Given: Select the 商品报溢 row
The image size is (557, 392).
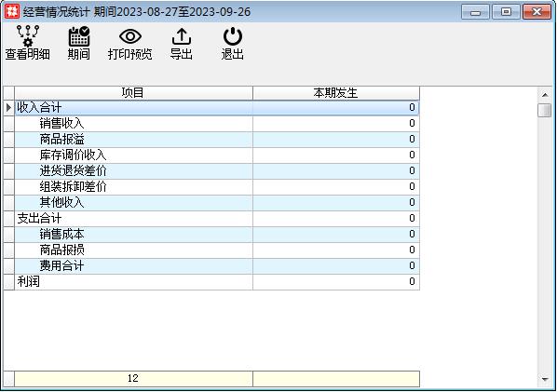Looking at the screenshot, I should 211,139.
